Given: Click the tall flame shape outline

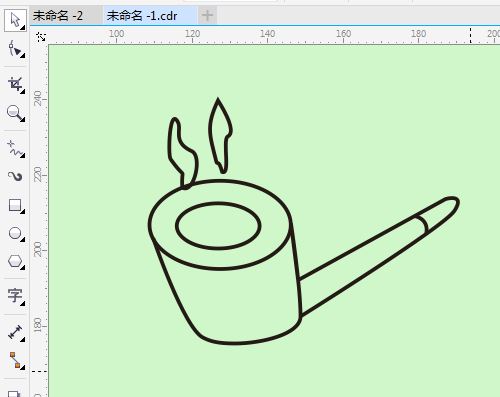Looking at the screenshot, I should [x=220, y=136].
